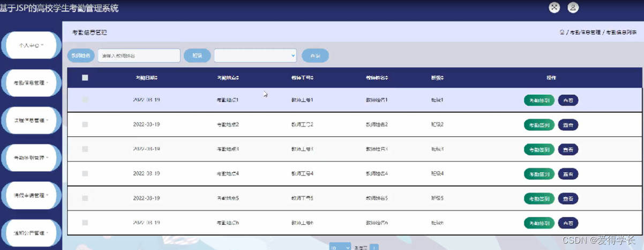Screen dimensions: 644x250
Task: Click the 班级 search label
Action: 197,55
